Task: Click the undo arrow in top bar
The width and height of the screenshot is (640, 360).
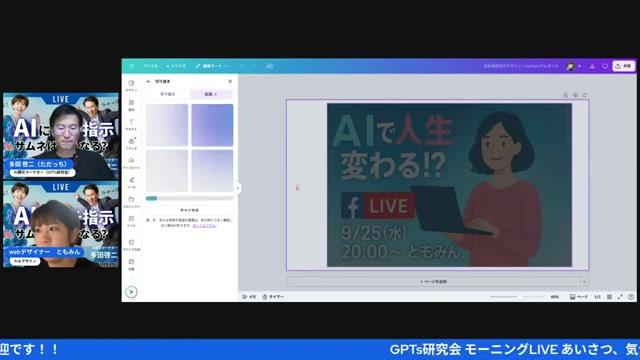Action: [241, 66]
